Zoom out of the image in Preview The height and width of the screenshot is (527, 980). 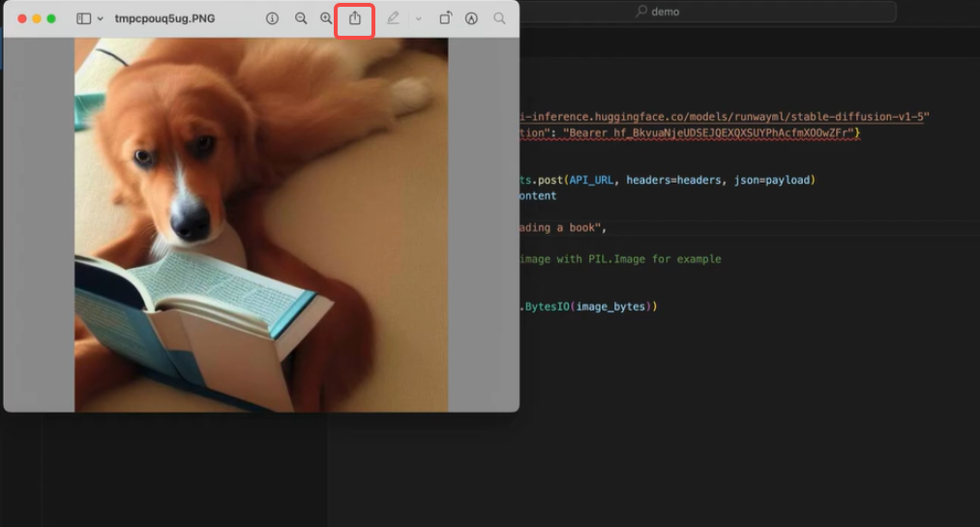coord(301,18)
